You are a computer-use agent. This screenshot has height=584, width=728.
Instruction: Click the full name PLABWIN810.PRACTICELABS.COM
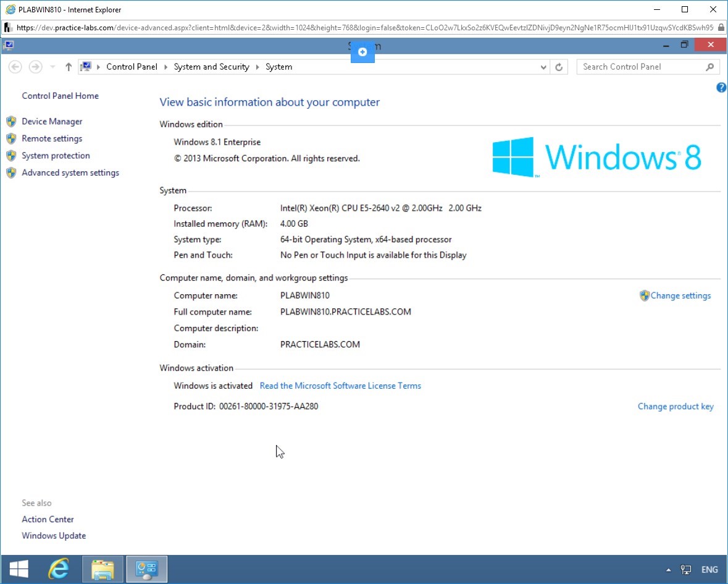tap(345, 311)
